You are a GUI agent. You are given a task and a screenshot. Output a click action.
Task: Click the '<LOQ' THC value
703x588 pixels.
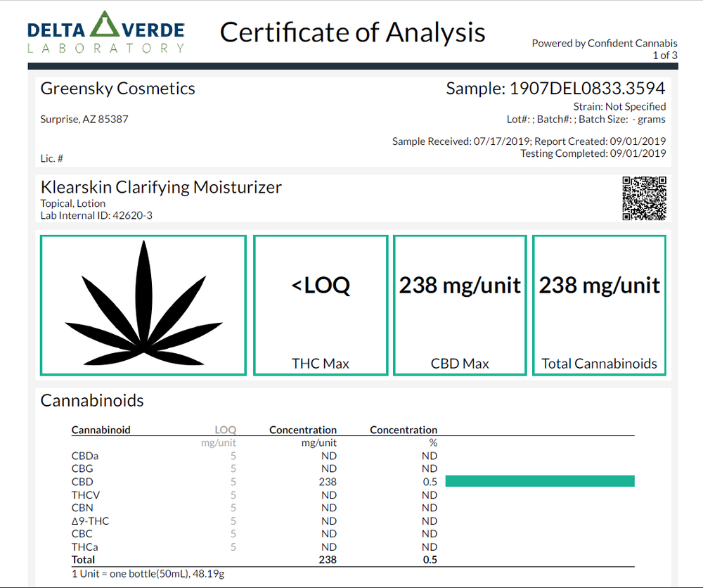click(321, 286)
